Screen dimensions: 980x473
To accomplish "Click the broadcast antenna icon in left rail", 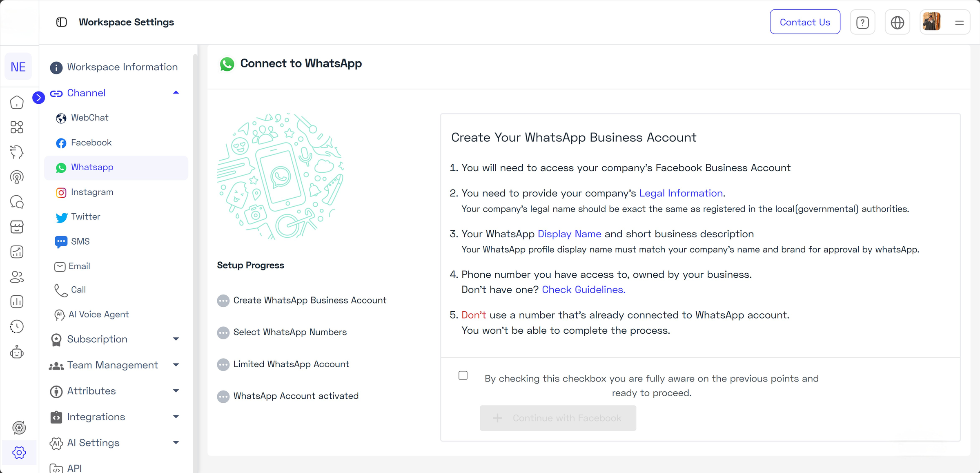I will click(17, 177).
